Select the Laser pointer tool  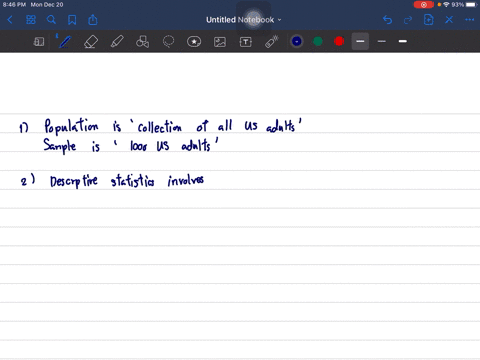click(272, 42)
